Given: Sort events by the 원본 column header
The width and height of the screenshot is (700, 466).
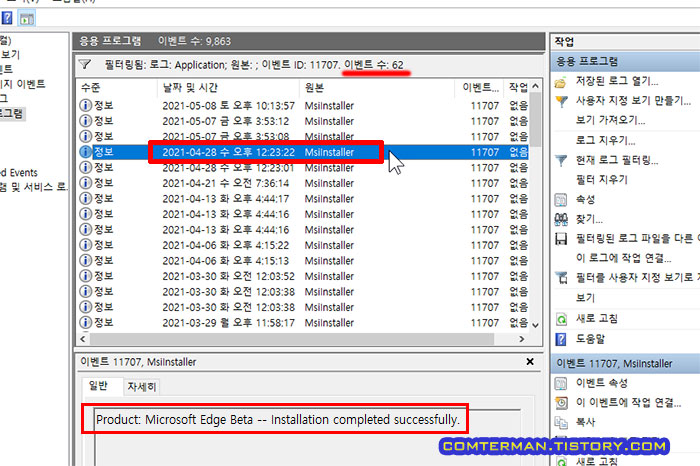Looking at the screenshot, I should [377, 87].
